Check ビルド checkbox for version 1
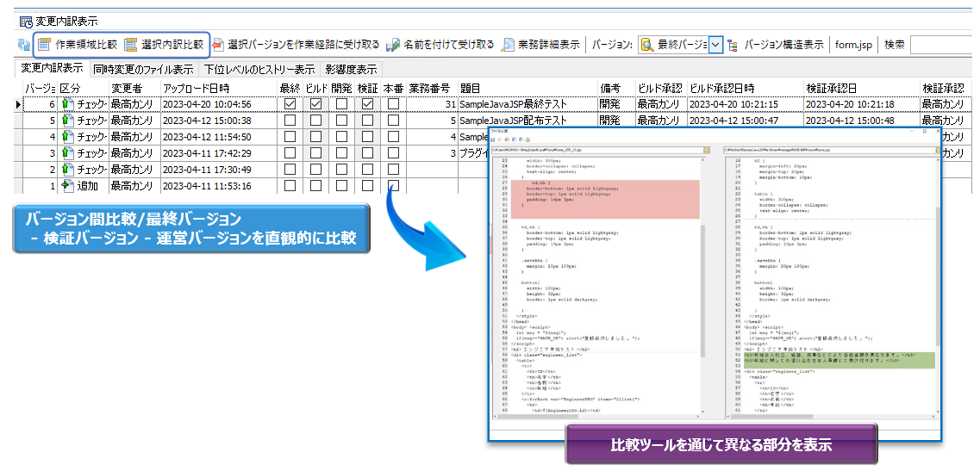 (316, 185)
